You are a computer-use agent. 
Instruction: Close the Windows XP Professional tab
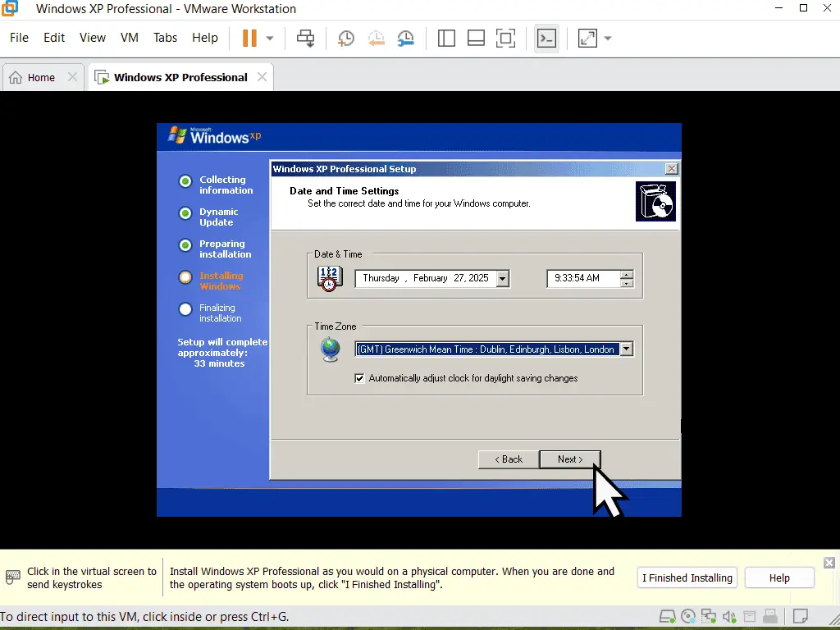click(262, 77)
